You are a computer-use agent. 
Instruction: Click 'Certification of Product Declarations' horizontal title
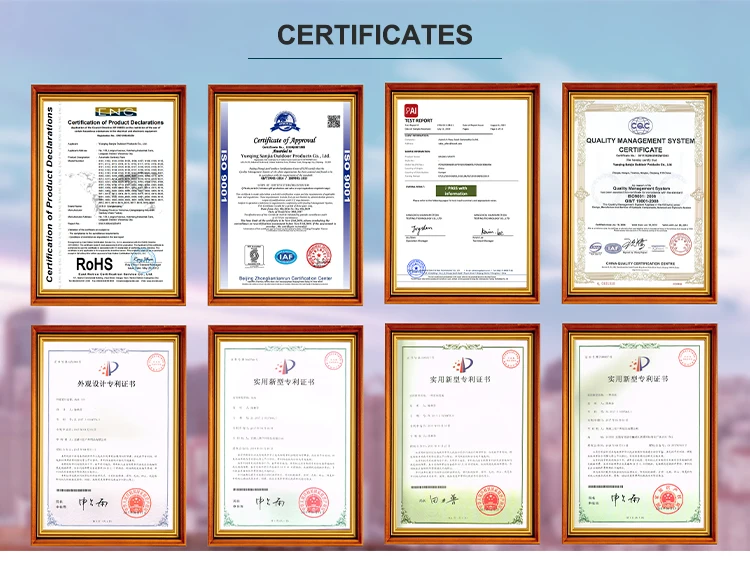pos(115,123)
